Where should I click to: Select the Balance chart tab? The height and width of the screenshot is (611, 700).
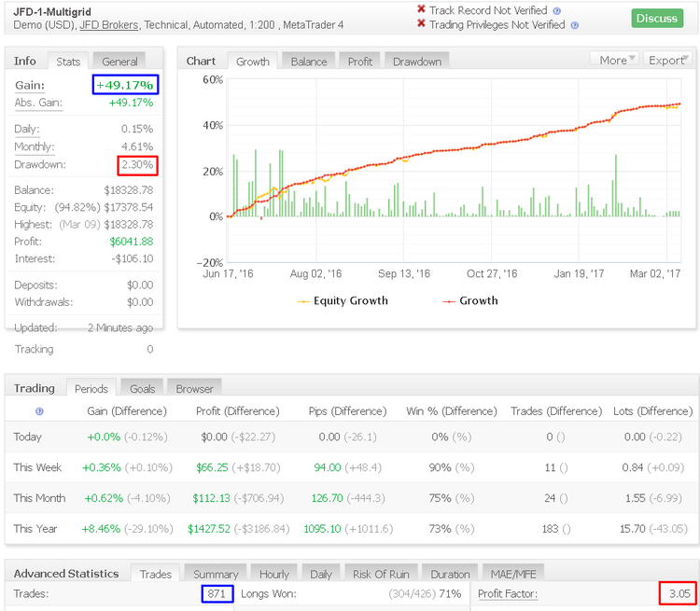pyautogui.click(x=308, y=62)
